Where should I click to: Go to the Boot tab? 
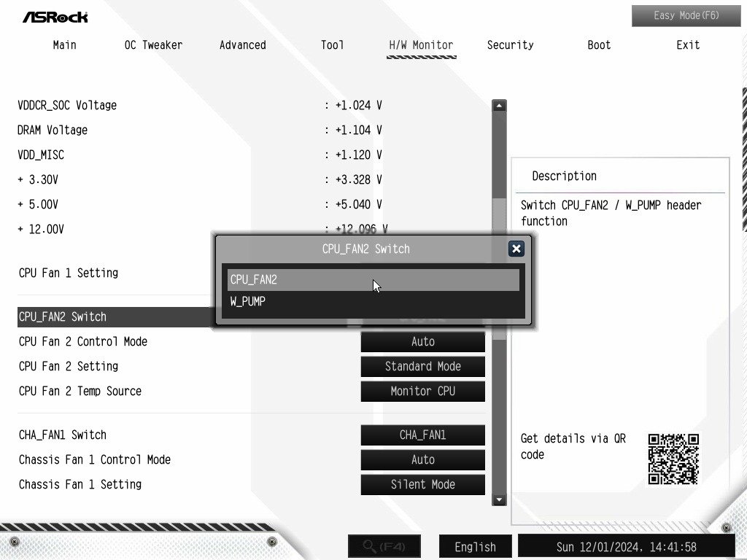(x=599, y=45)
